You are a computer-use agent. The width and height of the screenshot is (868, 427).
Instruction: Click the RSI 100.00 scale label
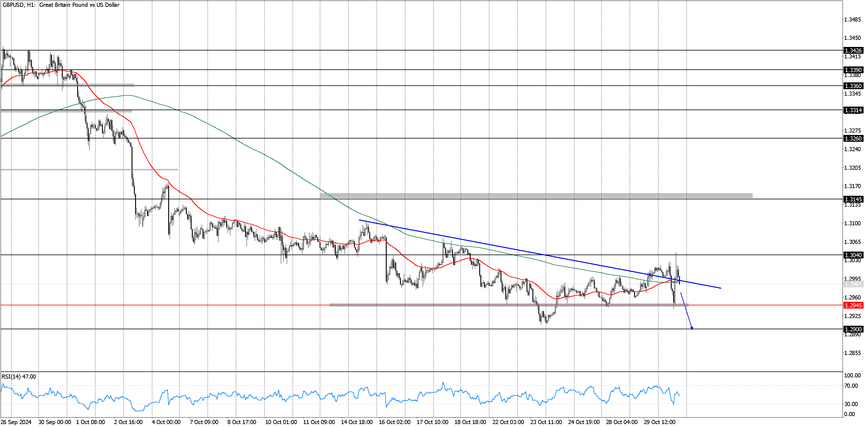853,376
